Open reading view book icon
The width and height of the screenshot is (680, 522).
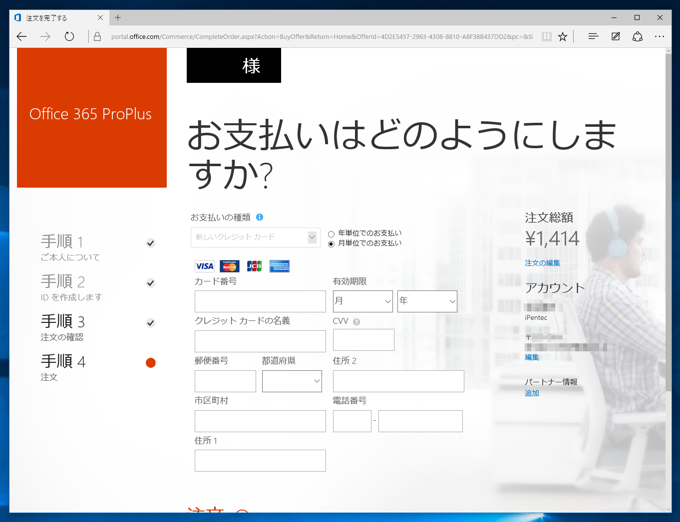point(546,37)
